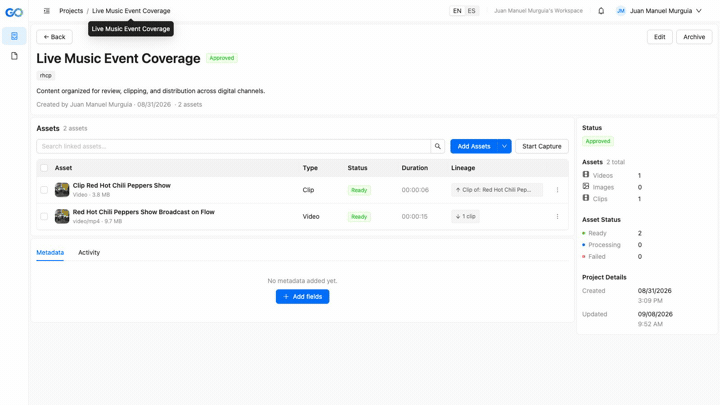Viewport: 720px width, 405px height.
Task: Click the 00:00:06 duration value
Action: point(415,190)
